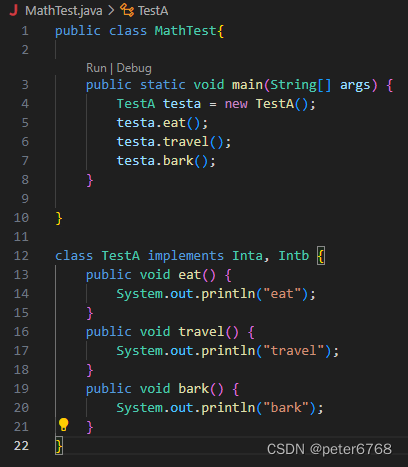Image resolution: width=408 pixels, height=467 pixels.
Task: Open MathTest.java breadcrumb item
Action: tap(64, 11)
